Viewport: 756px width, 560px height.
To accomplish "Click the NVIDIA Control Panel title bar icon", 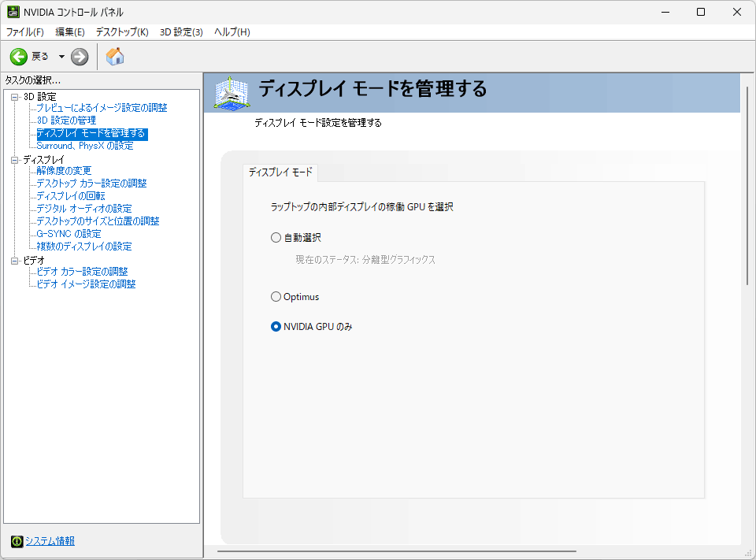I will [x=13, y=12].
